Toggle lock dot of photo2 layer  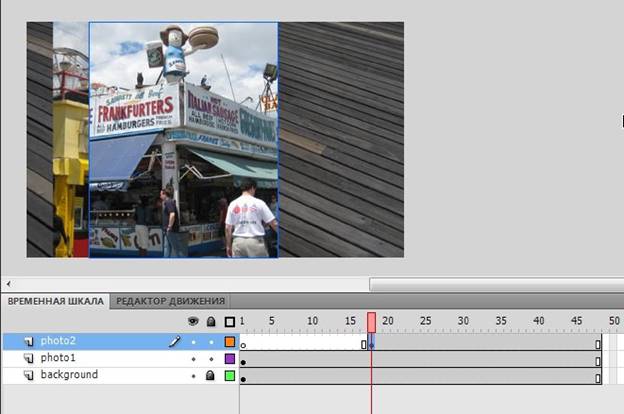pos(211,342)
